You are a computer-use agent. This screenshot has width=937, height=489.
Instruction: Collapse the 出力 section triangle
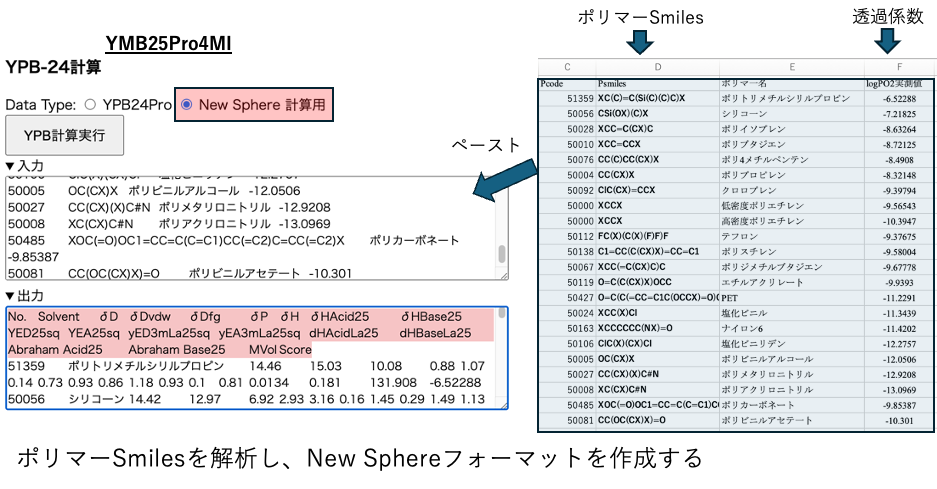pyautogui.click(x=10, y=296)
